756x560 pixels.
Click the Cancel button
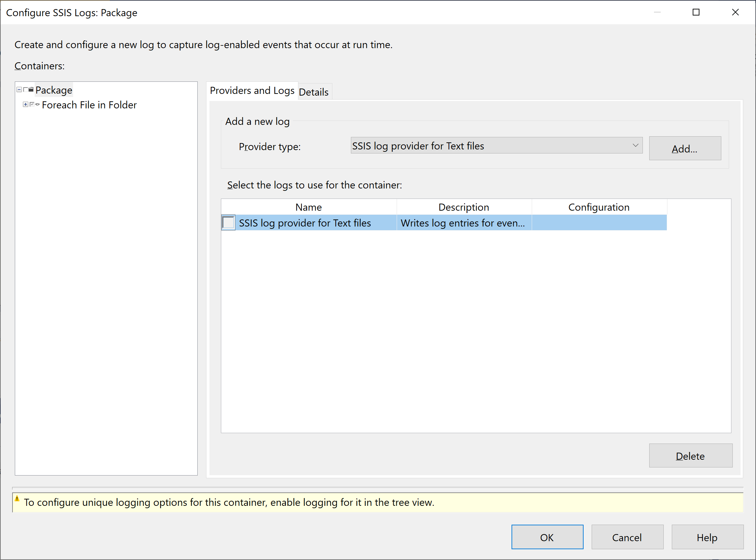click(x=627, y=537)
